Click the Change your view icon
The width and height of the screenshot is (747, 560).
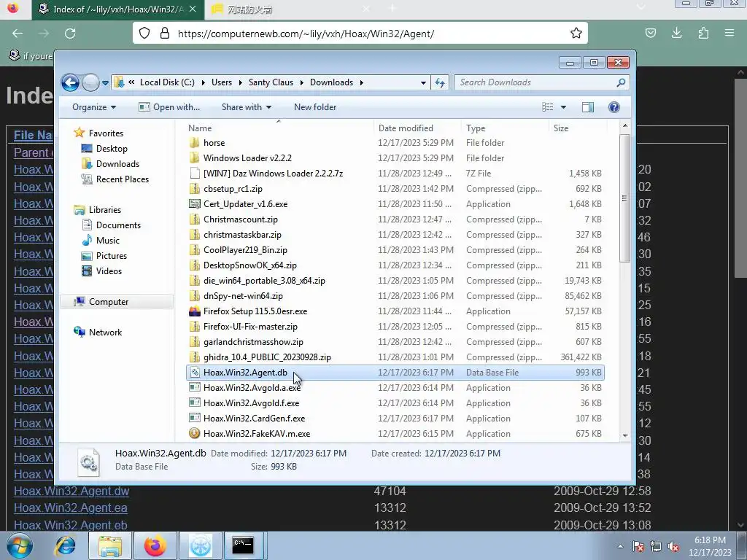547,107
